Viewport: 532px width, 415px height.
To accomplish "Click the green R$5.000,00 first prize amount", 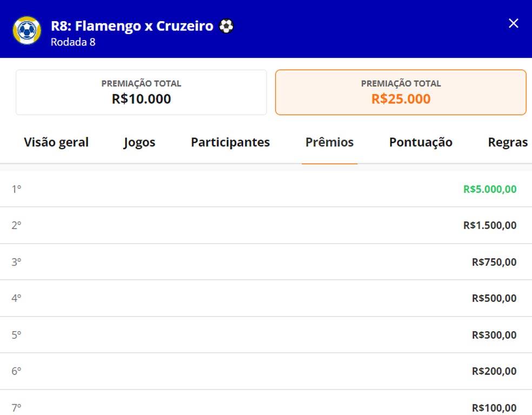I will (x=489, y=189).
